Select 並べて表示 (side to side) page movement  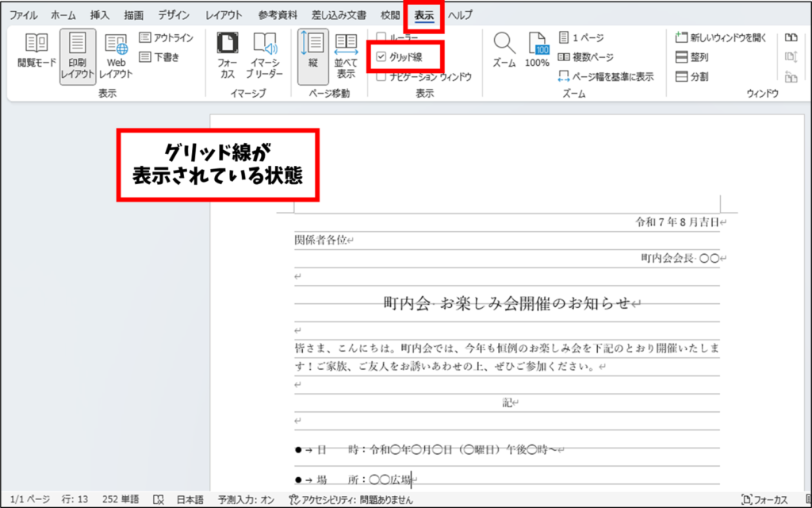346,56
